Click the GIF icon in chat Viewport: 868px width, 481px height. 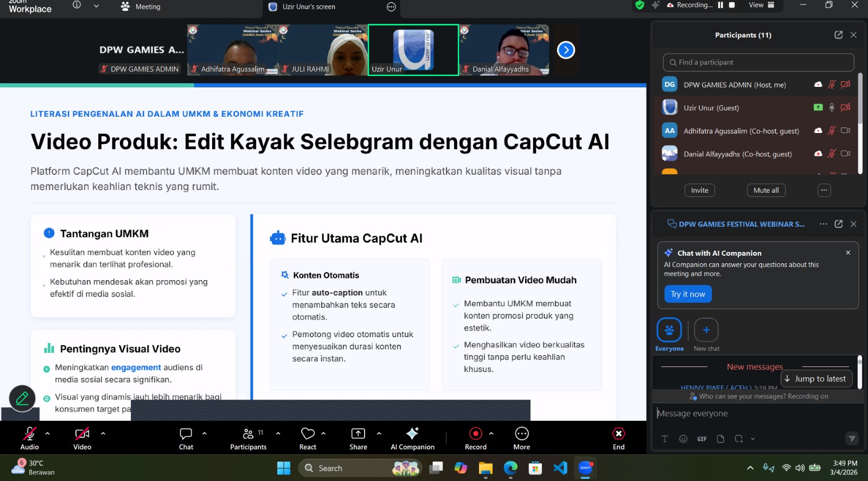[701, 439]
